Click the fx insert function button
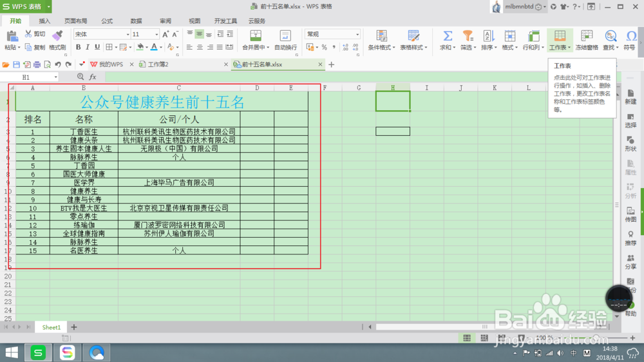 tap(93, 77)
